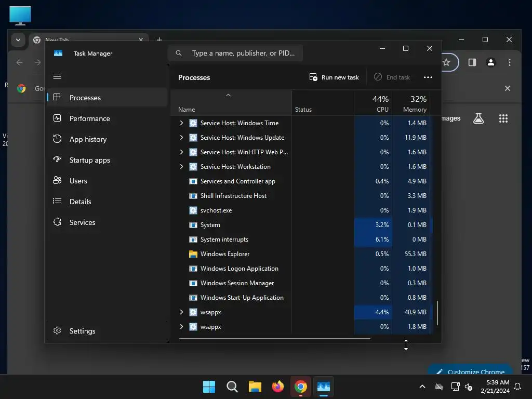
Task: Switch to Chrome via taskbar icon
Action: point(301,387)
